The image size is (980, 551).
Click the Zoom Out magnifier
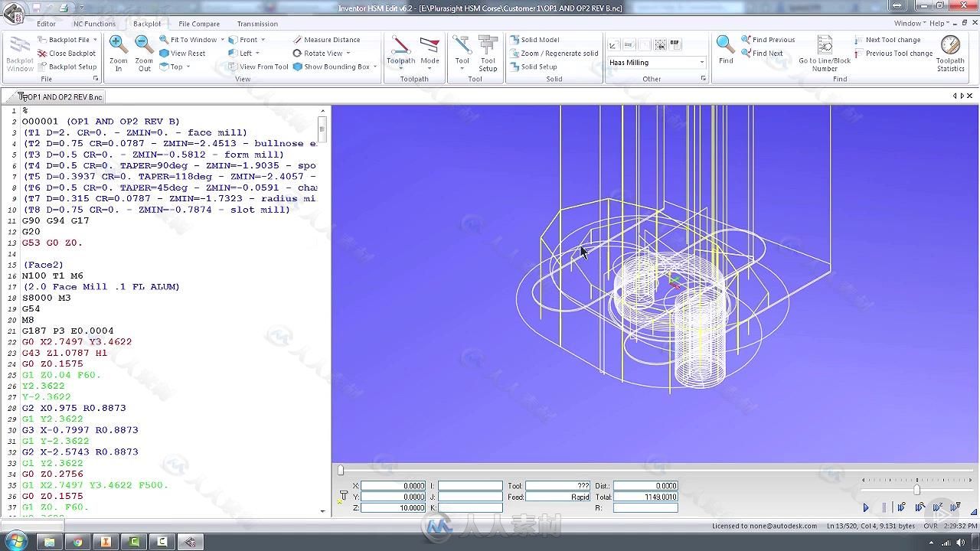click(x=144, y=54)
